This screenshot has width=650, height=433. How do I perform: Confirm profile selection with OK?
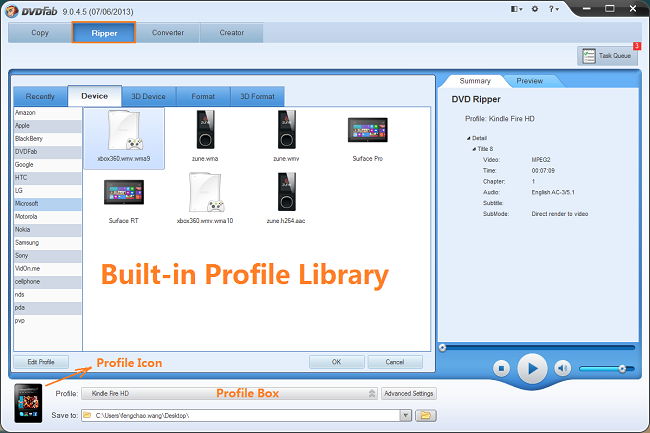[337, 362]
